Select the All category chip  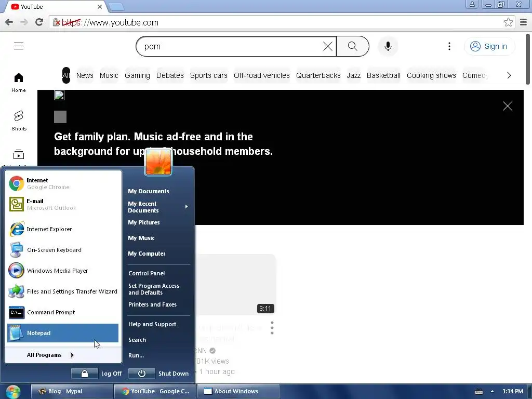point(66,75)
